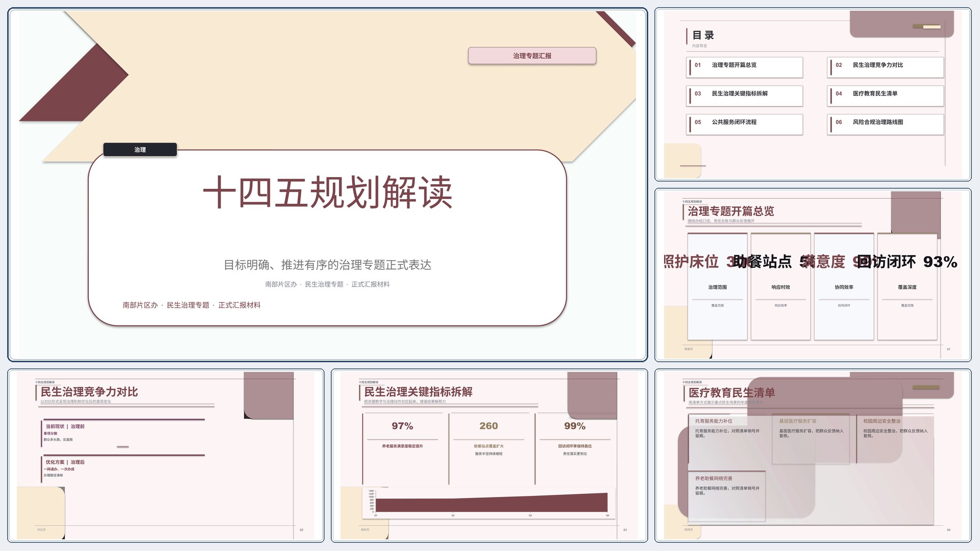The image size is (980, 551).
Task: Open the 目录 table of contents slide
Action: [x=813, y=94]
